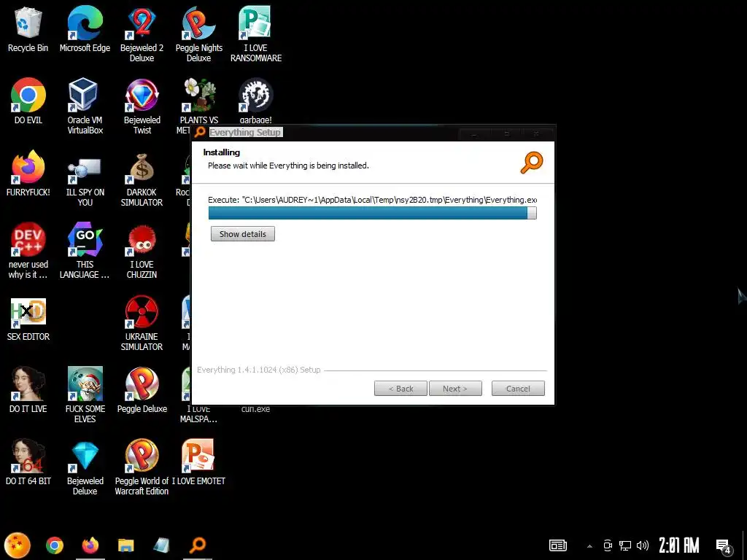Click the 'Installing' heading text
747x560 pixels.
222,152
